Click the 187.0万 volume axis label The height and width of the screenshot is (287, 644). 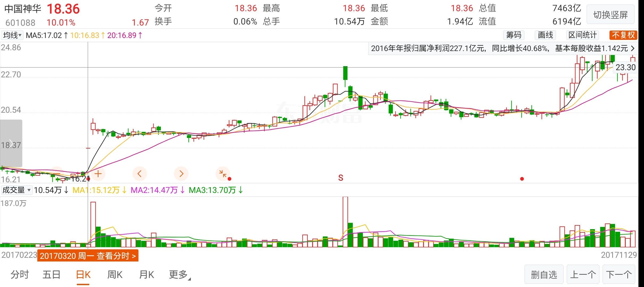(14, 203)
